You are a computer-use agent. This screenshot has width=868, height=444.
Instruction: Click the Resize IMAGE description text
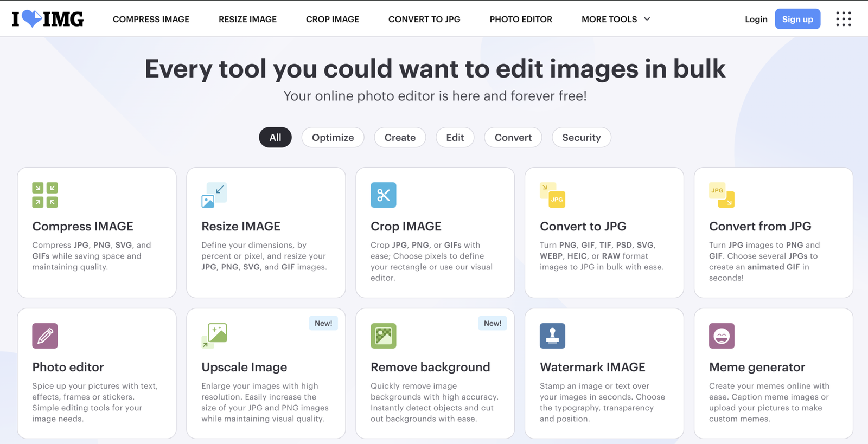264,256
